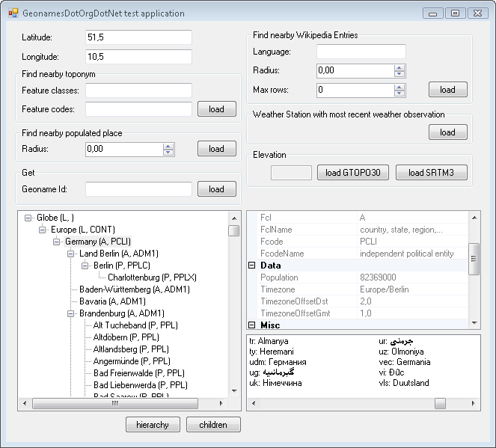The width and height of the screenshot is (496, 448).
Task: Select the Timezone property row
Action: coord(363,289)
